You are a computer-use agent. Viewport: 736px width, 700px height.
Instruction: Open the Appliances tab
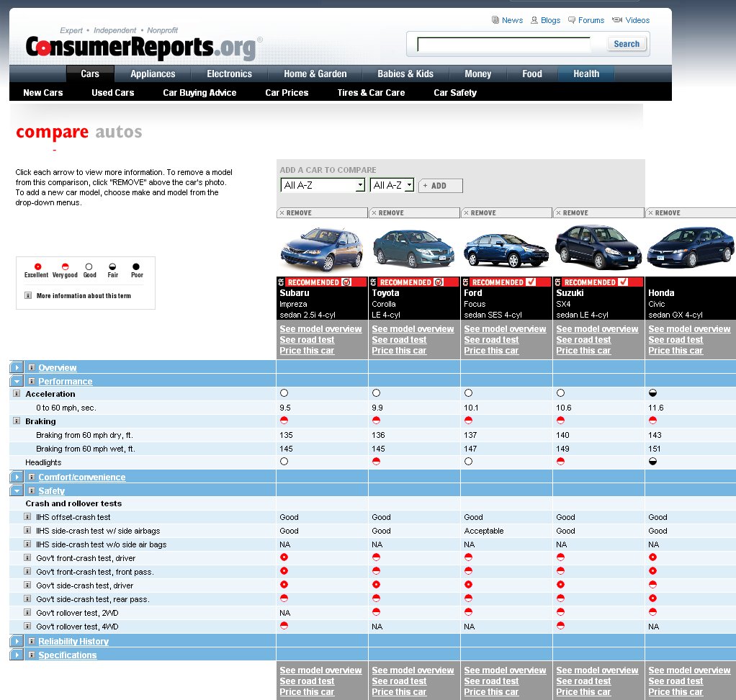point(153,73)
